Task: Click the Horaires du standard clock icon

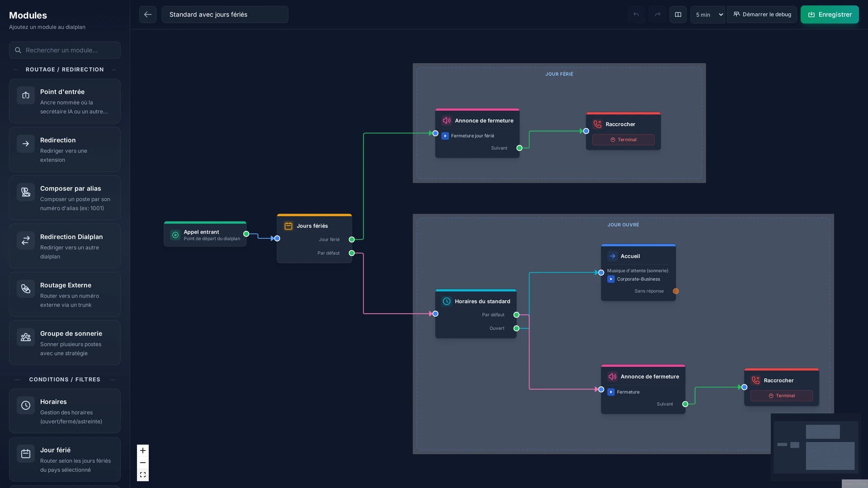Action: click(x=447, y=301)
